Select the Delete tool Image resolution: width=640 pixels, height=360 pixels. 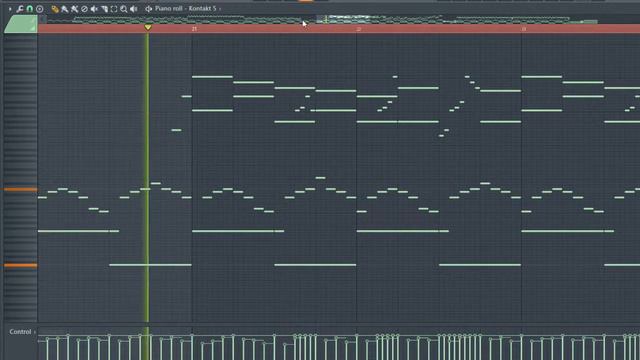[x=84, y=9]
